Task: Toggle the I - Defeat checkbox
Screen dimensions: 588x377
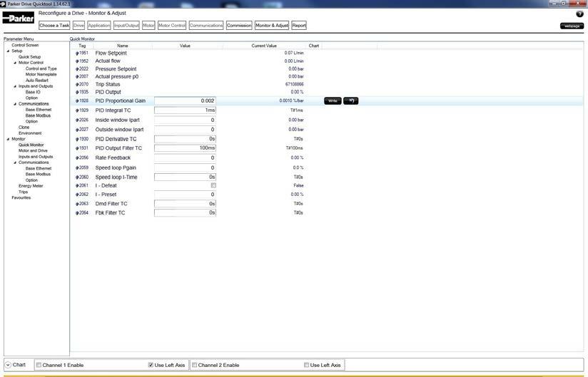Action: coord(213,185)
